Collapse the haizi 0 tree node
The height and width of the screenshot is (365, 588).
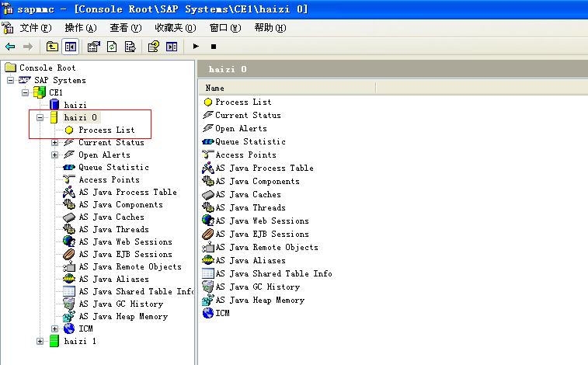tap(40, 117)
